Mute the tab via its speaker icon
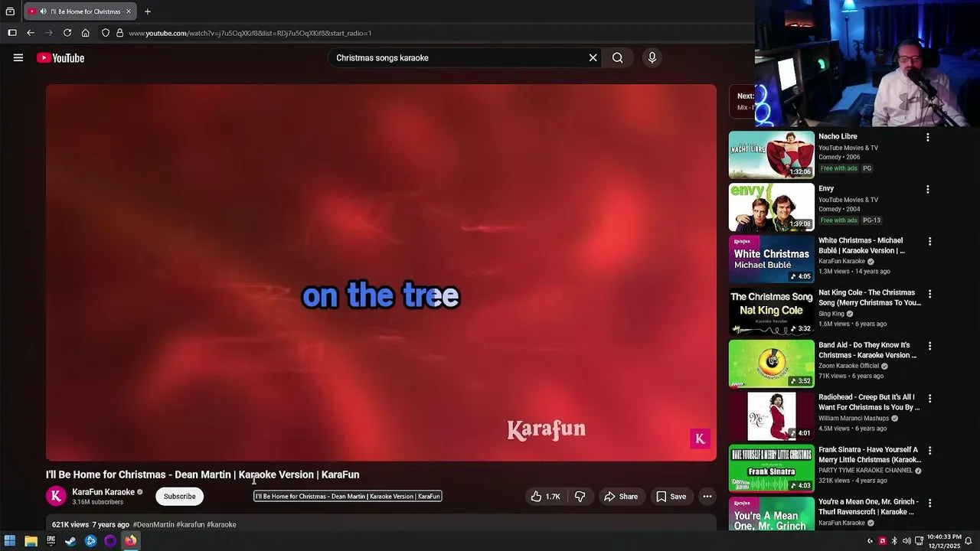Viewport: 980px width, 551px height. [43, 11]
